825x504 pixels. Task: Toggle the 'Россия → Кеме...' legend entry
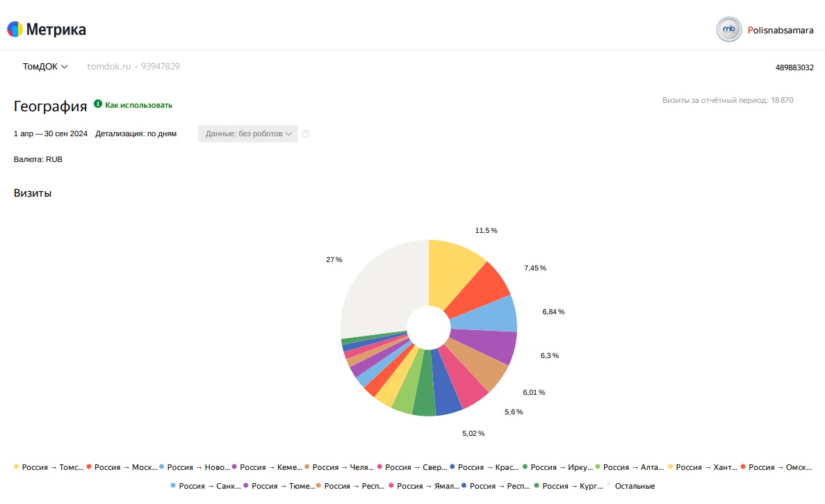pyautogui.click(x=268, y=467)
